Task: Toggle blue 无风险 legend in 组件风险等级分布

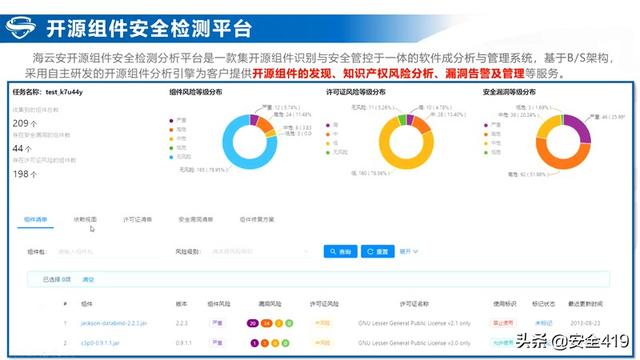Action: [180, 157]
